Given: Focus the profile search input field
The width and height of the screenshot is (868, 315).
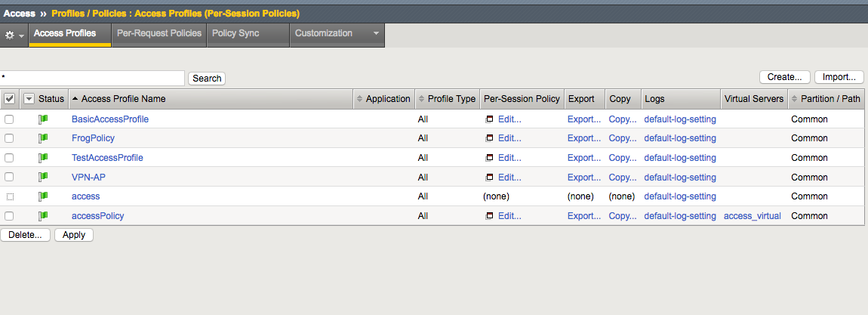Looking at the screenshot, I should click(x=92, y=78).
